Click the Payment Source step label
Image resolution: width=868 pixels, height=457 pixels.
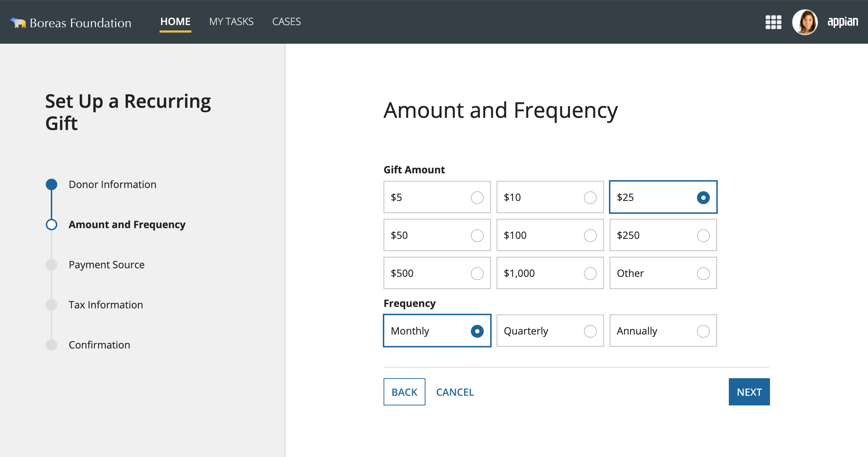[x=107, y=265]
